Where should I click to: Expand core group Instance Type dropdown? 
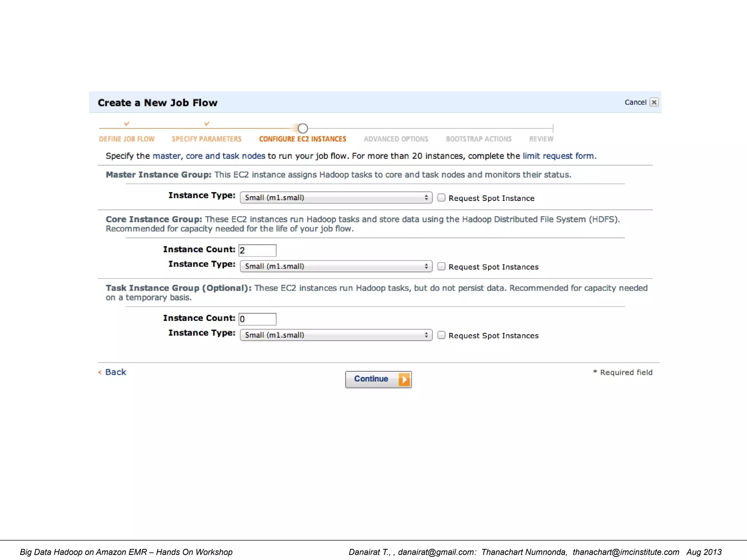click(336, 267)
